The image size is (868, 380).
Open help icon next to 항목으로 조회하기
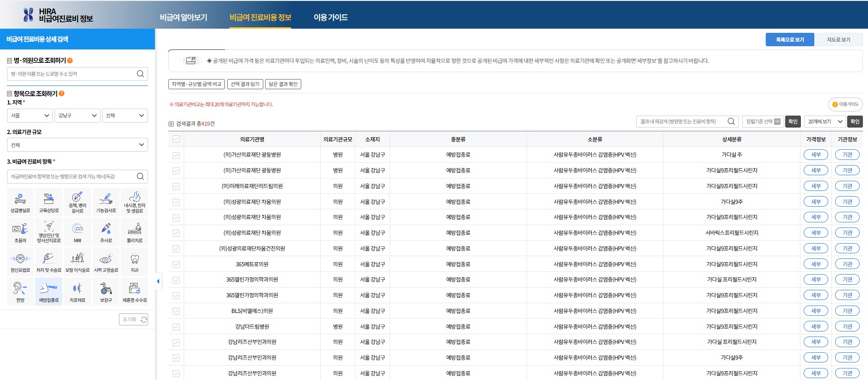[62, 93]
